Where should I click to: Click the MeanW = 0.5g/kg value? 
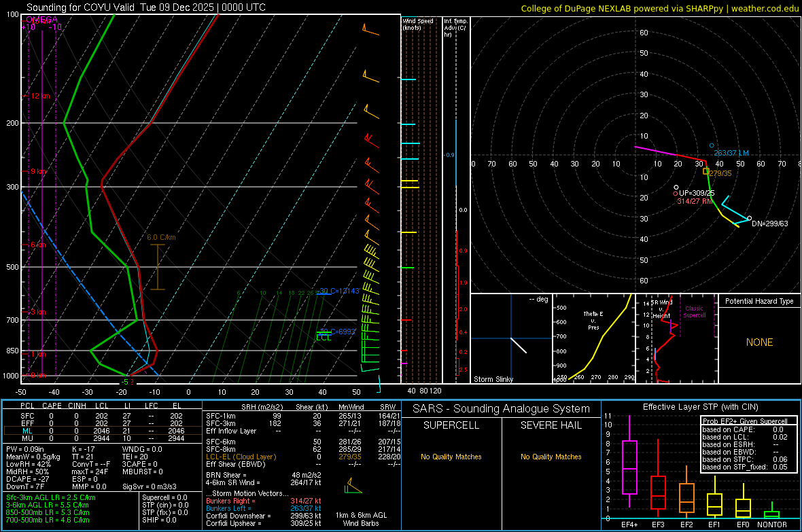click(x=33, y=457)
